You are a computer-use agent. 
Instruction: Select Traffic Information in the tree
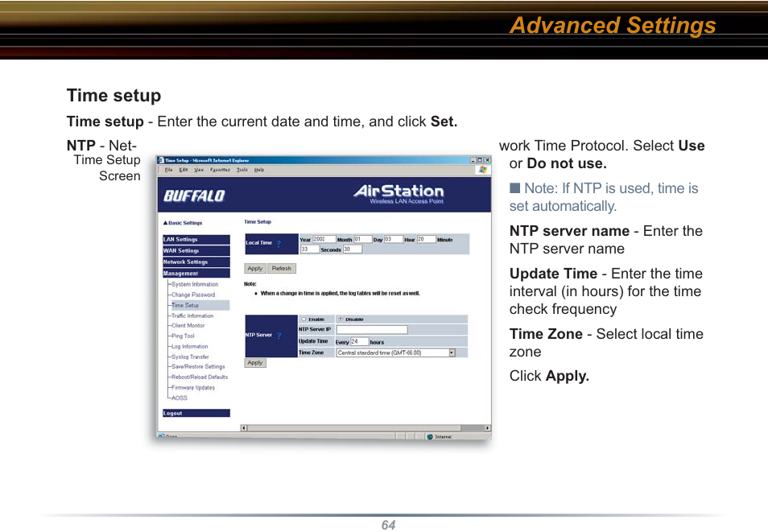192,316
